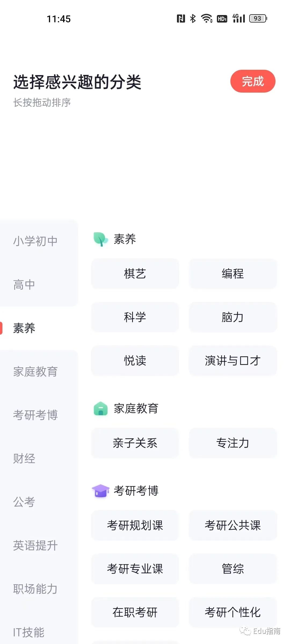
Task: Select the 脑力 interest chip
Action: click(233, 317)
